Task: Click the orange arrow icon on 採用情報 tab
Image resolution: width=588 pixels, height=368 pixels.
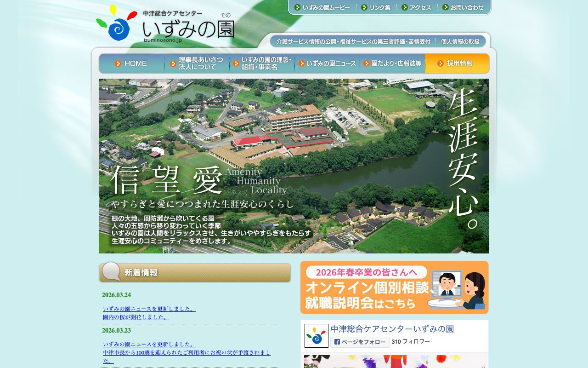Action: [x=441, y=63]
